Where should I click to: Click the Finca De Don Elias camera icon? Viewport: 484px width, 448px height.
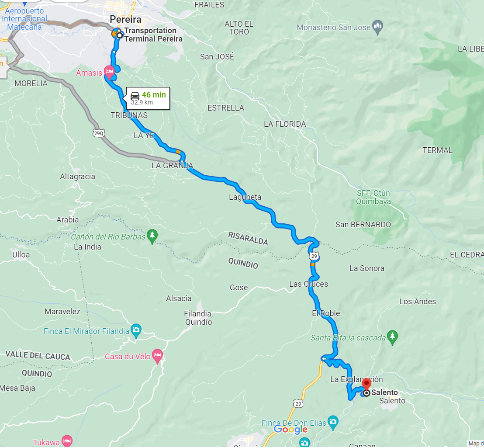click(x=333, y=422)
